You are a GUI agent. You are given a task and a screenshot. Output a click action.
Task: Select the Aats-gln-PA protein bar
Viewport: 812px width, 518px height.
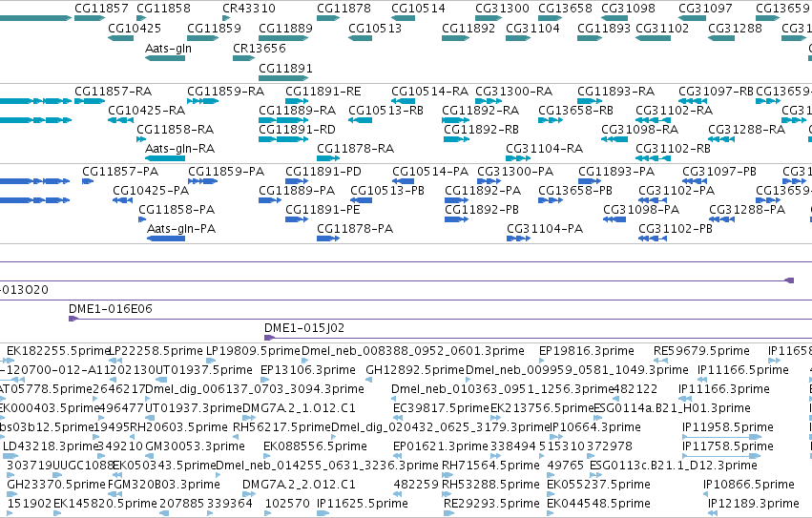(166, 238)
